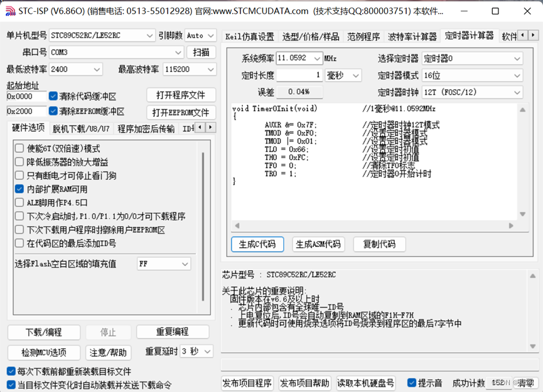Click 重复编程 button
Viewport: 543px width, 392px height.
[x=173, y=332]
